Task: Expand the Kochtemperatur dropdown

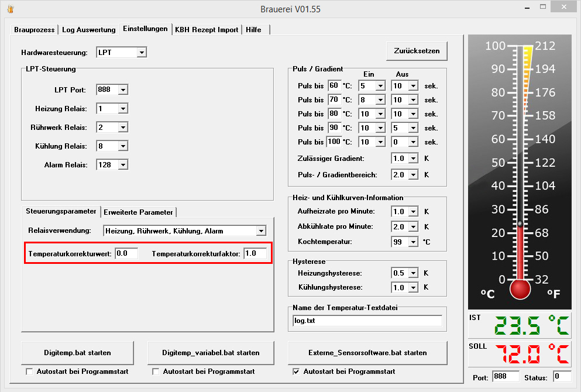Action: point(413,242)
